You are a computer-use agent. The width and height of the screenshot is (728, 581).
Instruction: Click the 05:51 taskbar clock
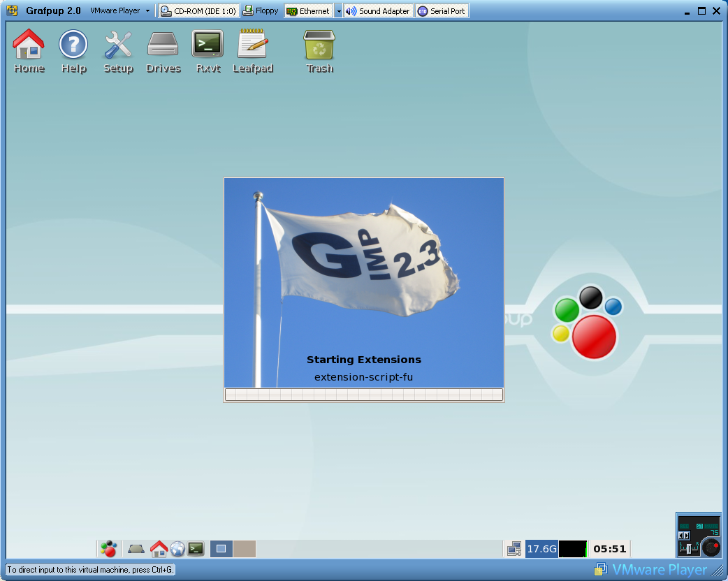pos(610,549)
